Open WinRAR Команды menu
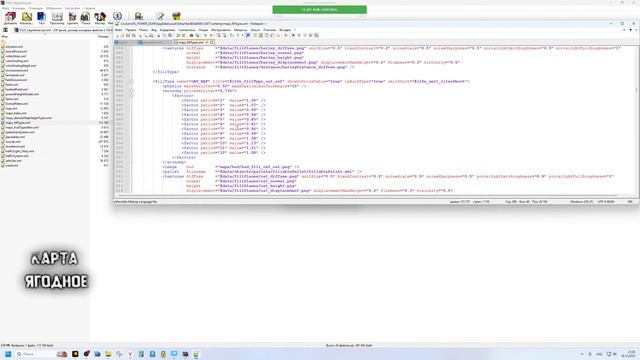 19,8
